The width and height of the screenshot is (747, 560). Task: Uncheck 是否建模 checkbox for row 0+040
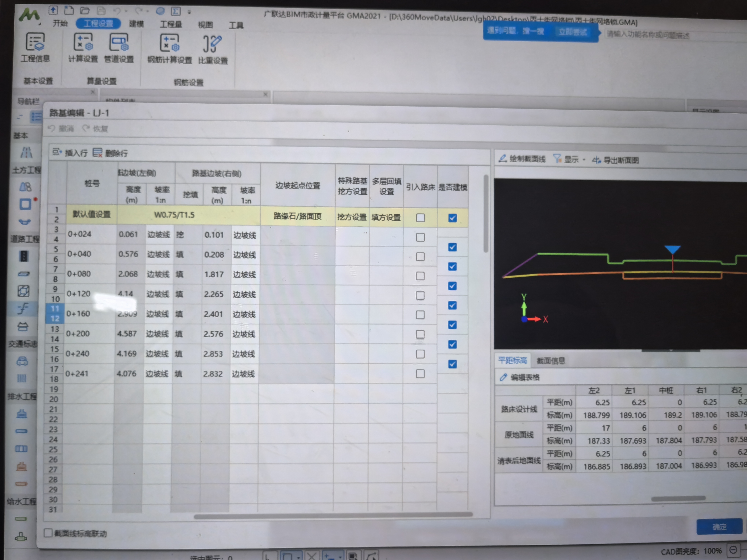coord(452,266)
